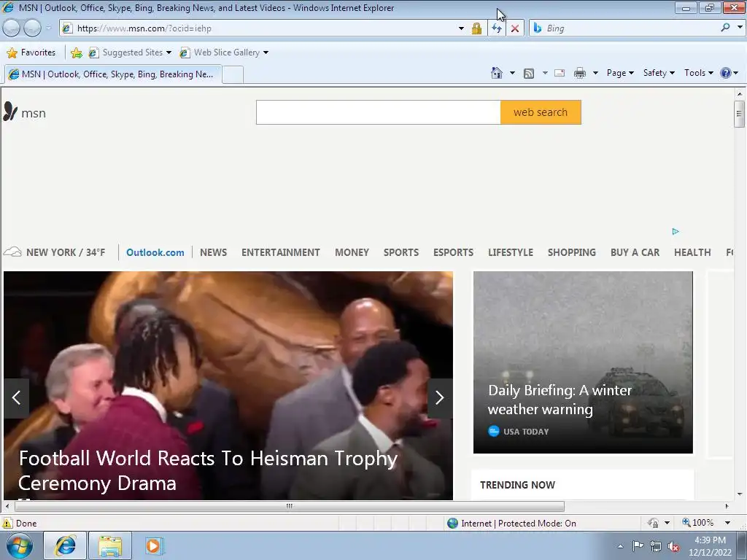Click the browser Forward button

32,28
